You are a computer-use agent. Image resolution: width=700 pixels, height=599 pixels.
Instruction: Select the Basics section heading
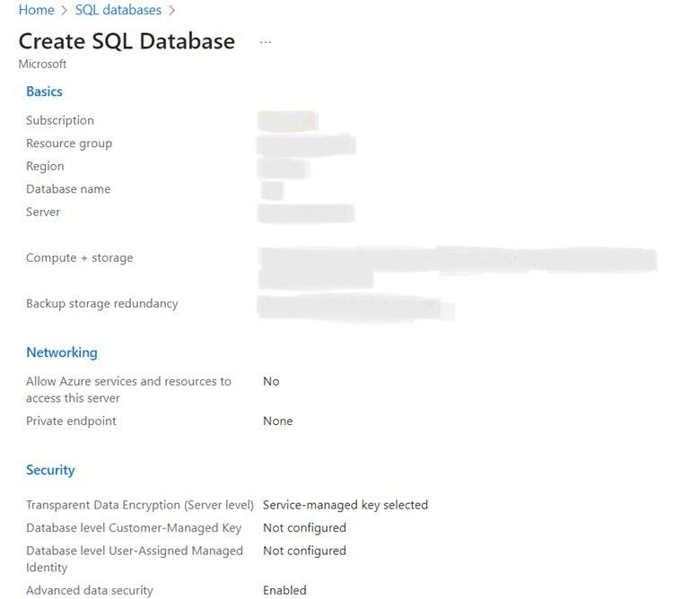coord(44,91)
